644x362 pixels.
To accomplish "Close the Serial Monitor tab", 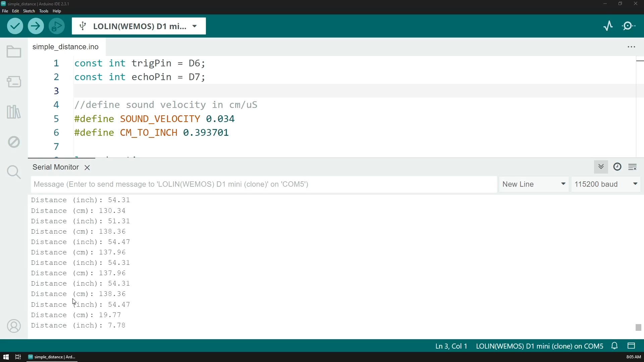I will (x=87, y=167).
